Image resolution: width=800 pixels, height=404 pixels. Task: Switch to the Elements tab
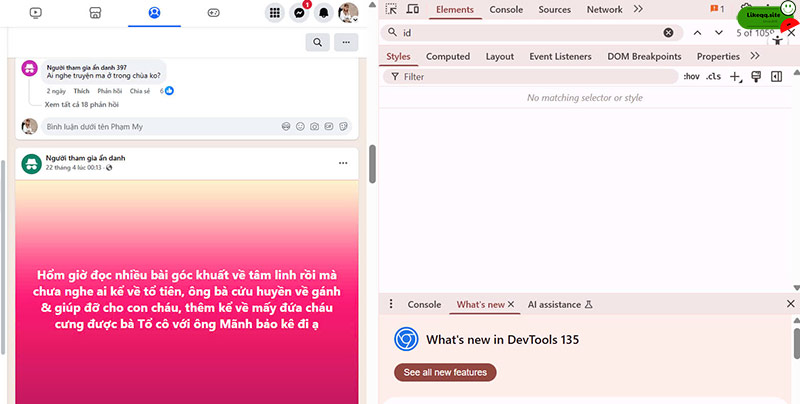point(455,10)
